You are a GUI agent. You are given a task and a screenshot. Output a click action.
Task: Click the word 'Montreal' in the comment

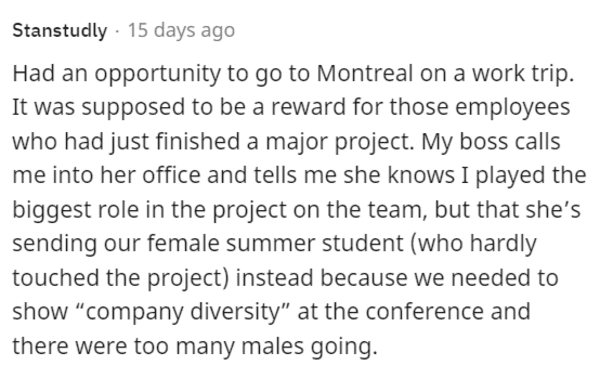click(365, 73)
